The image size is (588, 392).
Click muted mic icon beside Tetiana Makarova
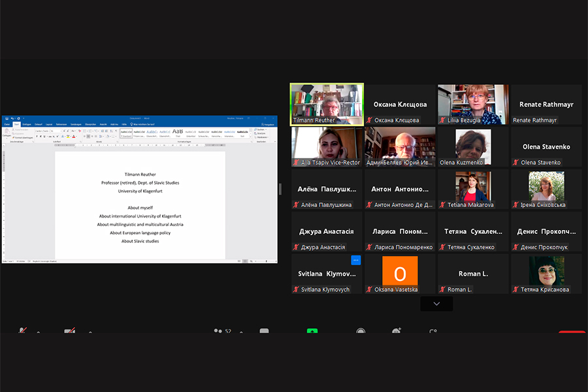click(442, 204)
